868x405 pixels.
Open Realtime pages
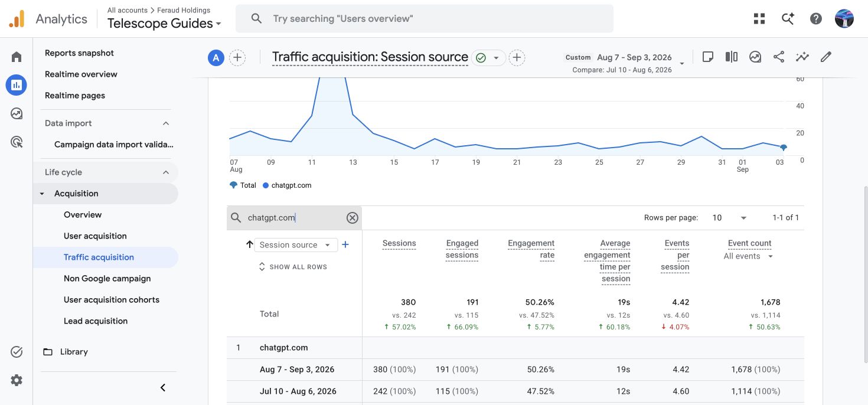click(x=75, y=96)
